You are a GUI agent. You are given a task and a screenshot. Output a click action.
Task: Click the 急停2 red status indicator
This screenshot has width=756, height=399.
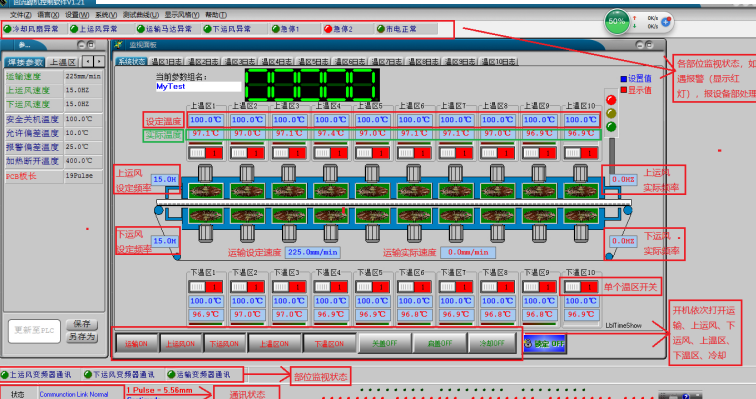point(328,29)
